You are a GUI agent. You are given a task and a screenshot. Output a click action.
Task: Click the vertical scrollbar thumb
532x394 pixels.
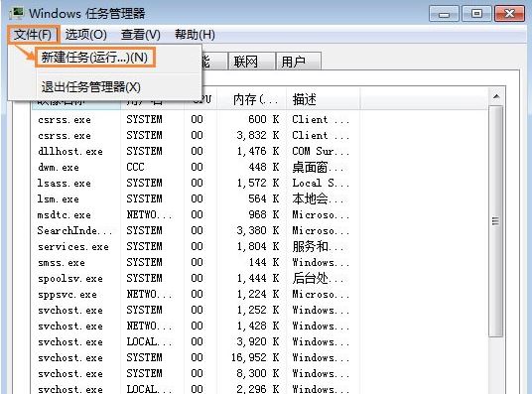tap(496, 221)
